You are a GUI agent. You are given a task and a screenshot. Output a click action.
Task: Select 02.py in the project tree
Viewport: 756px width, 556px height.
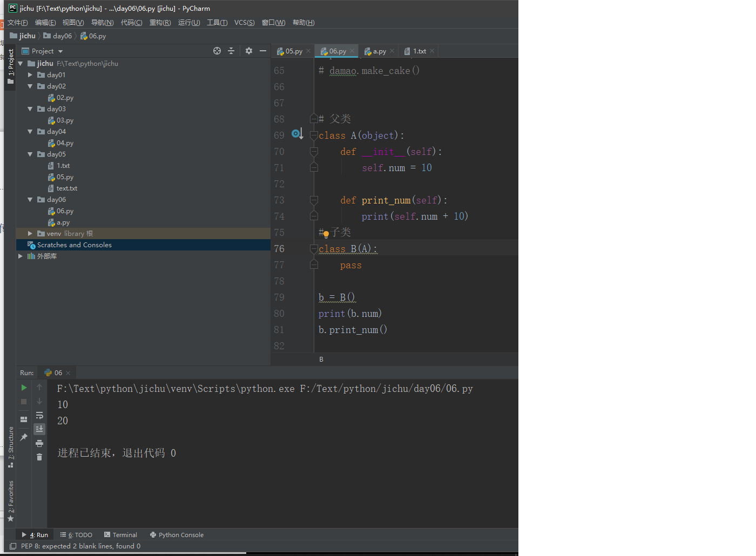coord(60,98)
